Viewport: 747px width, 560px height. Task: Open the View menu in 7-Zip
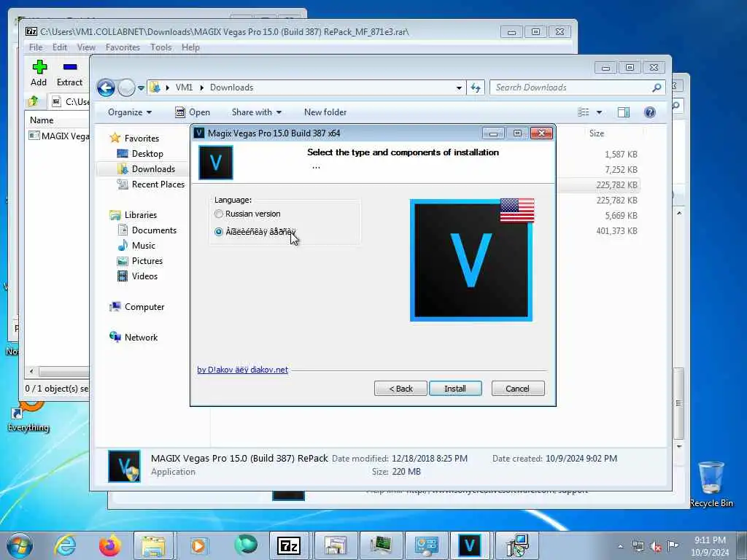click(86, 47)
